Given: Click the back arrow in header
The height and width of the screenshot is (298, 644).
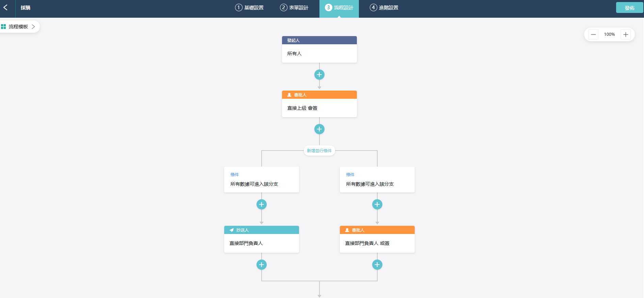Looking at the screenshot, I should coord(6,7).
